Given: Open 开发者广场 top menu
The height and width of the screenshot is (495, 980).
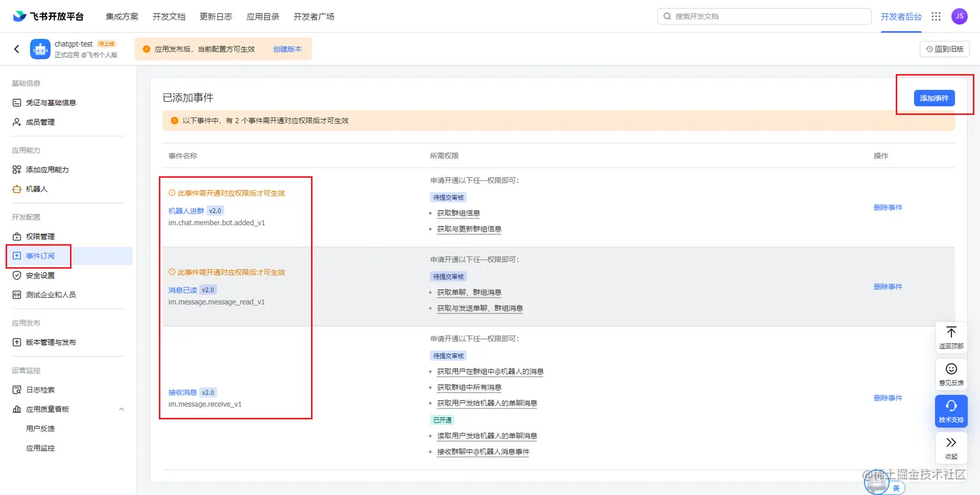Looking at the screenshot, I should point(314,16).
